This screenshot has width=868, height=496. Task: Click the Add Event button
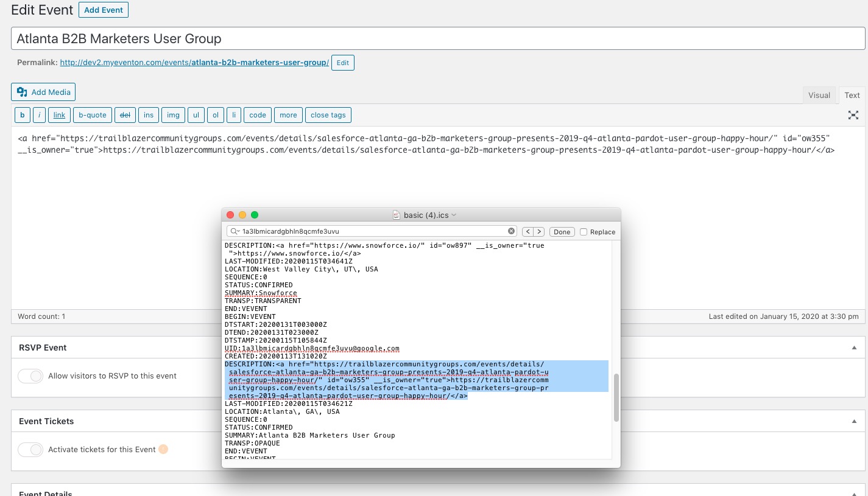click(x=104, y=10)
